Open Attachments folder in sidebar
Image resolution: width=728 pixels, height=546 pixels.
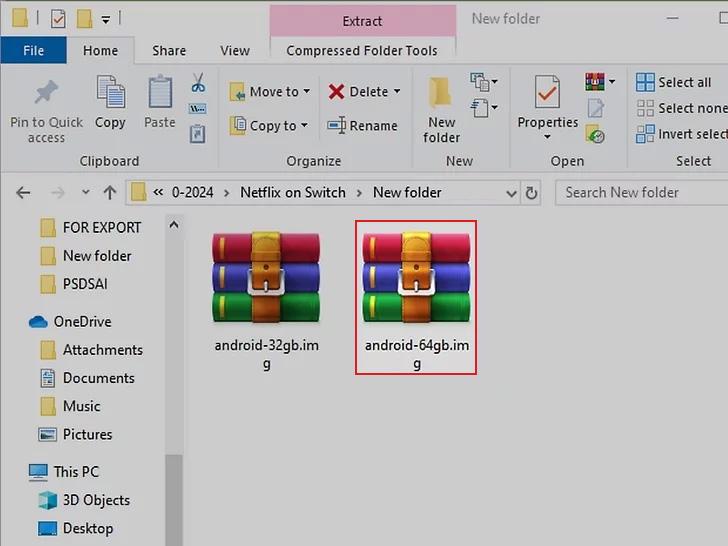92,350
